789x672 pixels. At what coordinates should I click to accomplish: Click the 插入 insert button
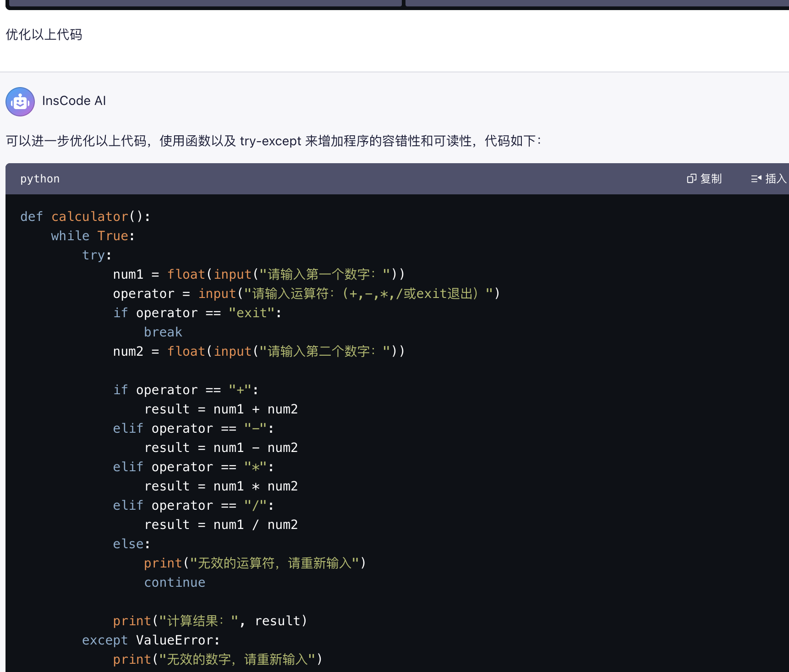[x=769, y=179]
